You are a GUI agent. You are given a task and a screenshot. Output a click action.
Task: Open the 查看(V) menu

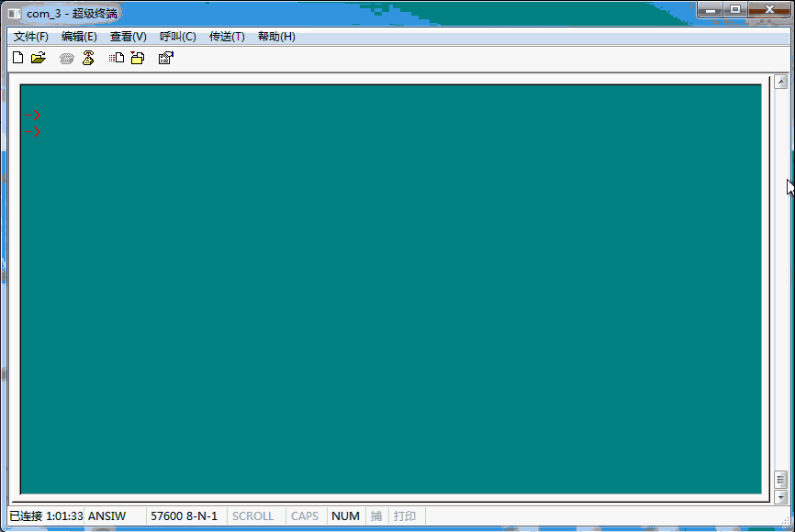(129, 37)
